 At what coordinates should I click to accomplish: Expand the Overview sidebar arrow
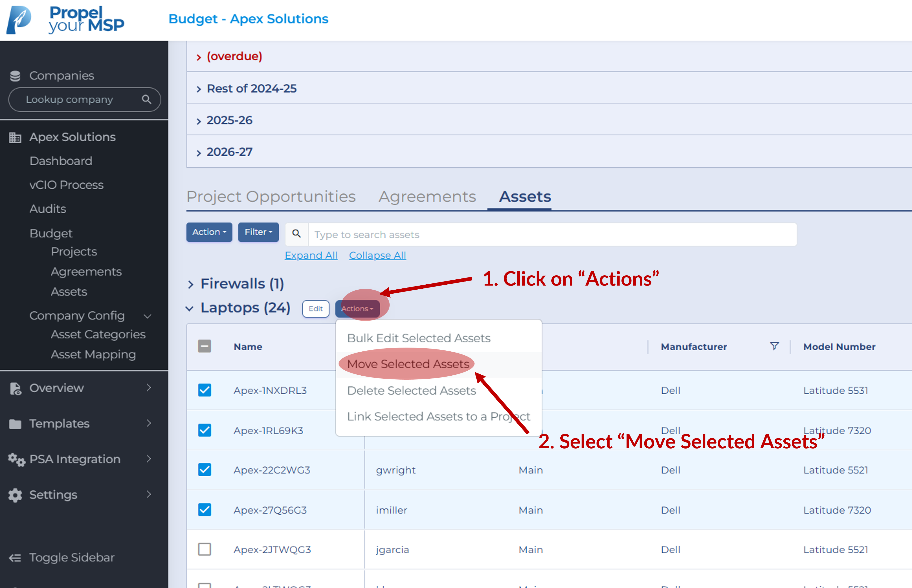pyautogui.click(x=149, y=387)
